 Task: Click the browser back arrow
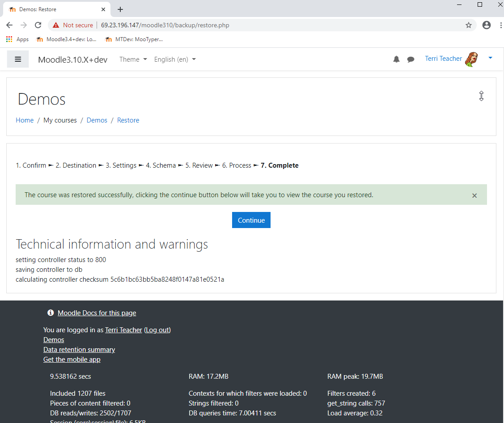[x=9, y=25]
